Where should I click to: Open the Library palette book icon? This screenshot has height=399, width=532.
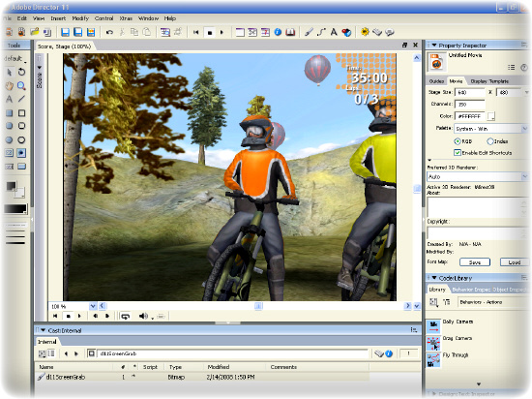[290, 32]
